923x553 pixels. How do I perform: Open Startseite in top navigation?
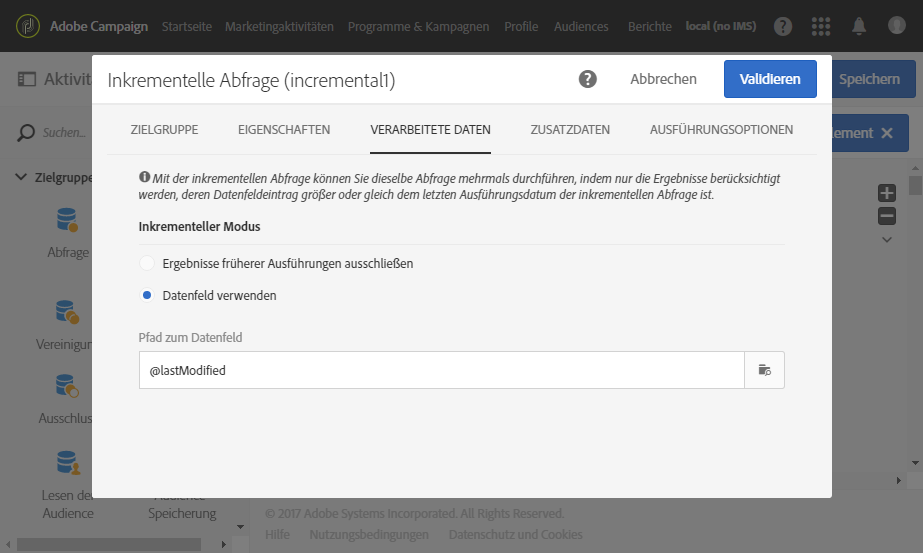click(x=187, y=27)
